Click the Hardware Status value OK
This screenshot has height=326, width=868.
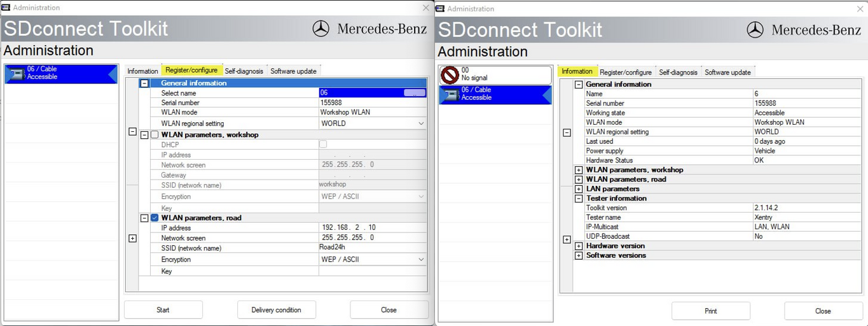click(807, 160)
